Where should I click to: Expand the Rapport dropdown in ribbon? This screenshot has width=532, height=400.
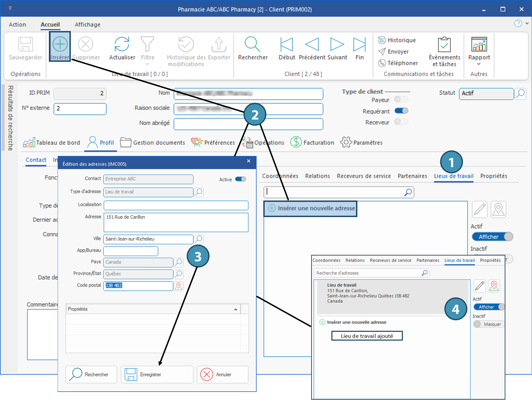pyautogui.click(x=479, y=64)
